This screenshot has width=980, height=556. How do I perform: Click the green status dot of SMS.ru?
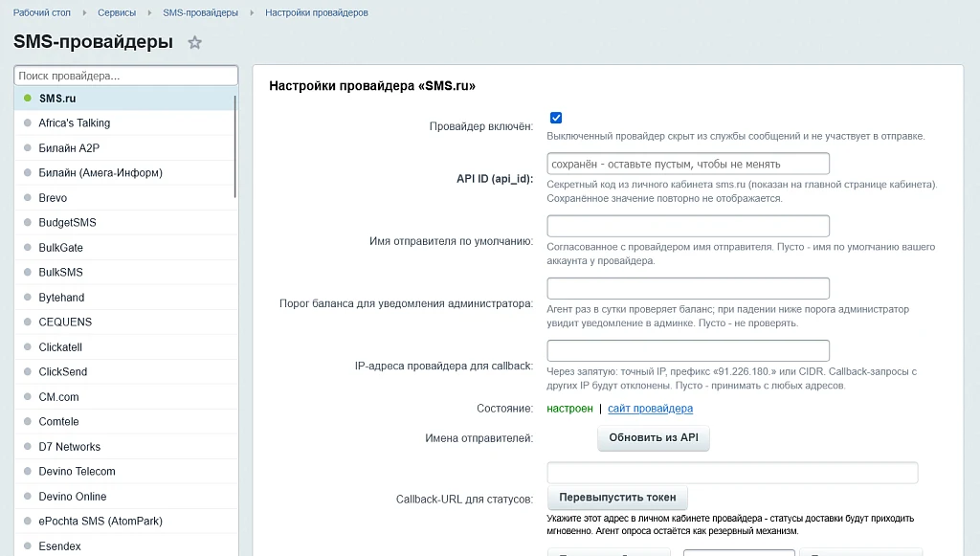point(28,98)
